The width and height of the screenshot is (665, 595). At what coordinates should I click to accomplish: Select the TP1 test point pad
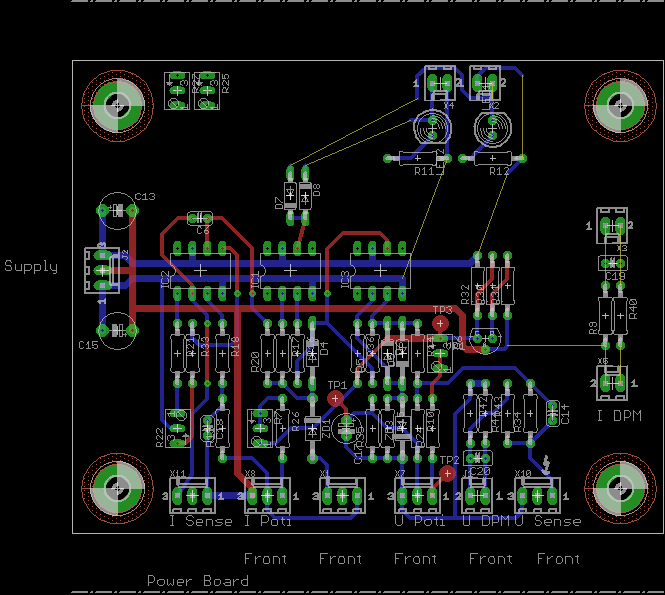click(x=335, y=399)
